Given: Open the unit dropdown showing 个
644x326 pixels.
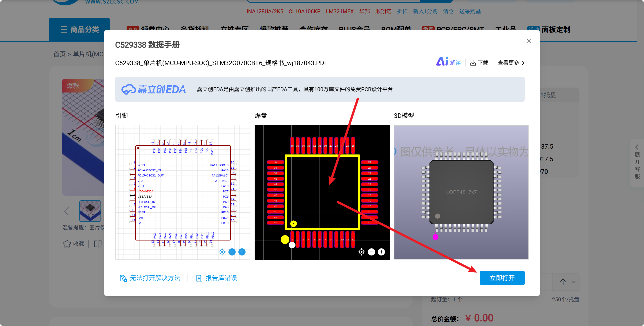Looking at the screenshot, I should (x=566, y=282).
